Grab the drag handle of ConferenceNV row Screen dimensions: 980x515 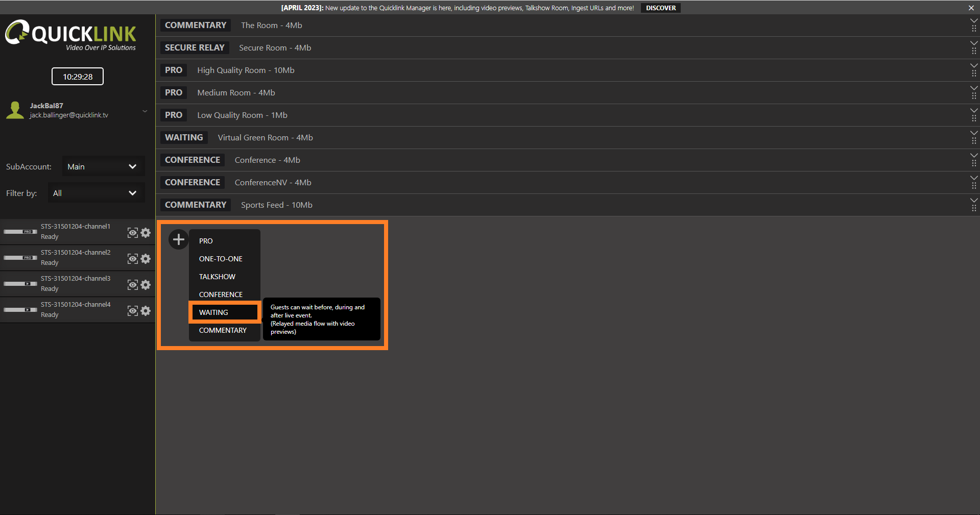(x=974, y=186)
